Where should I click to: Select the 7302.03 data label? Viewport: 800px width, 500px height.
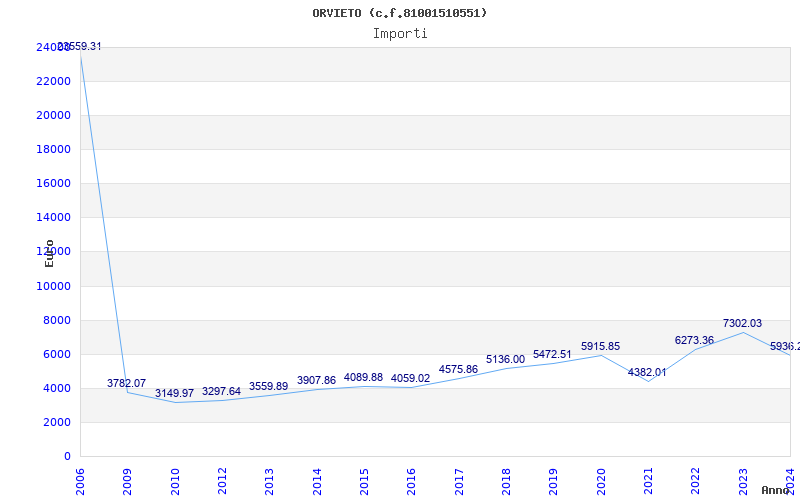click(742, 323)
